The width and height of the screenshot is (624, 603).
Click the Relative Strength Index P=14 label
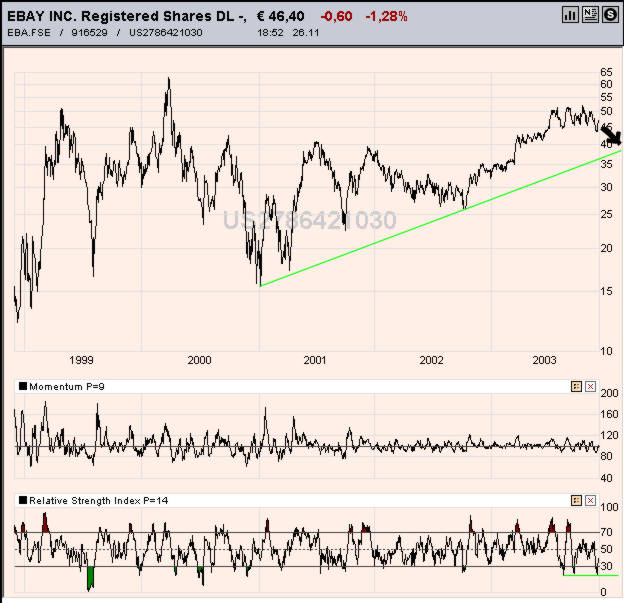point(99,500)
